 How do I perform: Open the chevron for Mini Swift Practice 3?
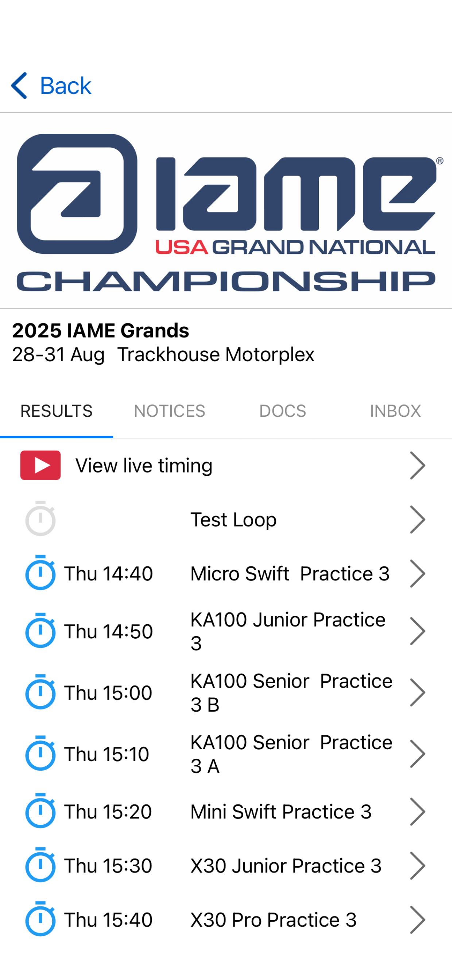pyautogui.click(x=417, y=812)
